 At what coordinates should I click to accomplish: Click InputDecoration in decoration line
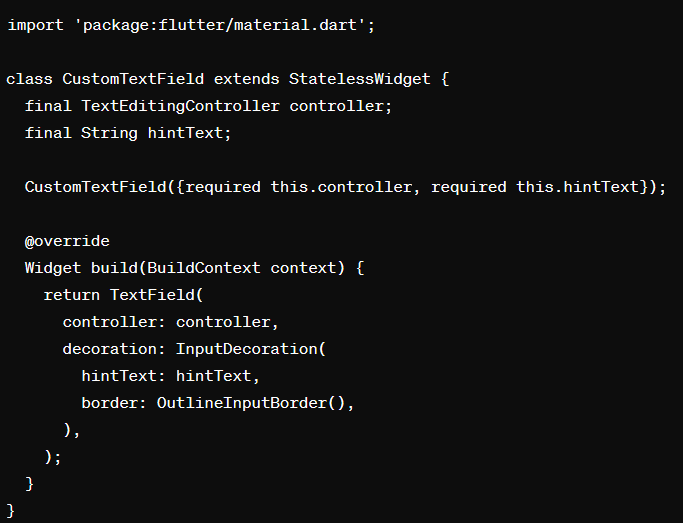click(x=246, y=349)
